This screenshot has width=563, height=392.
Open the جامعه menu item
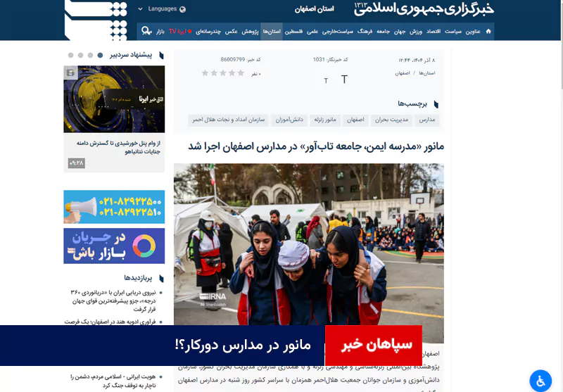click(383, 32)
